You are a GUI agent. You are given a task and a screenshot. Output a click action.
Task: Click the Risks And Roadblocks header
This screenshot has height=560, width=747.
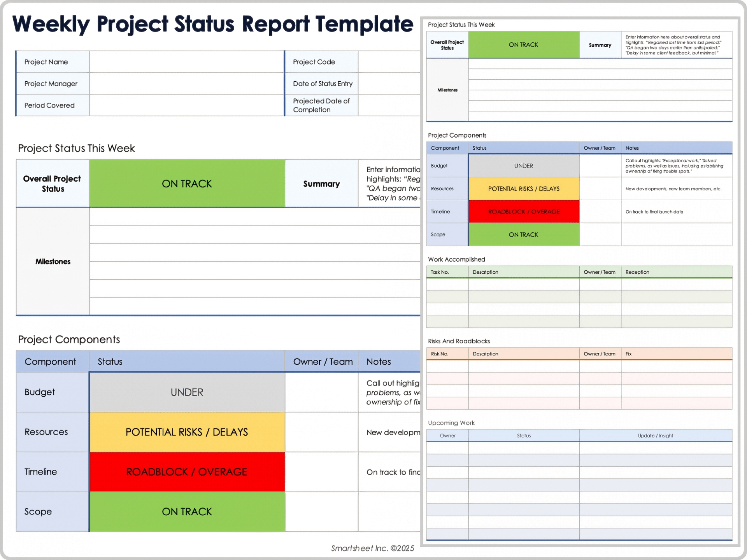pyautogui.click(x=458, y=341)
